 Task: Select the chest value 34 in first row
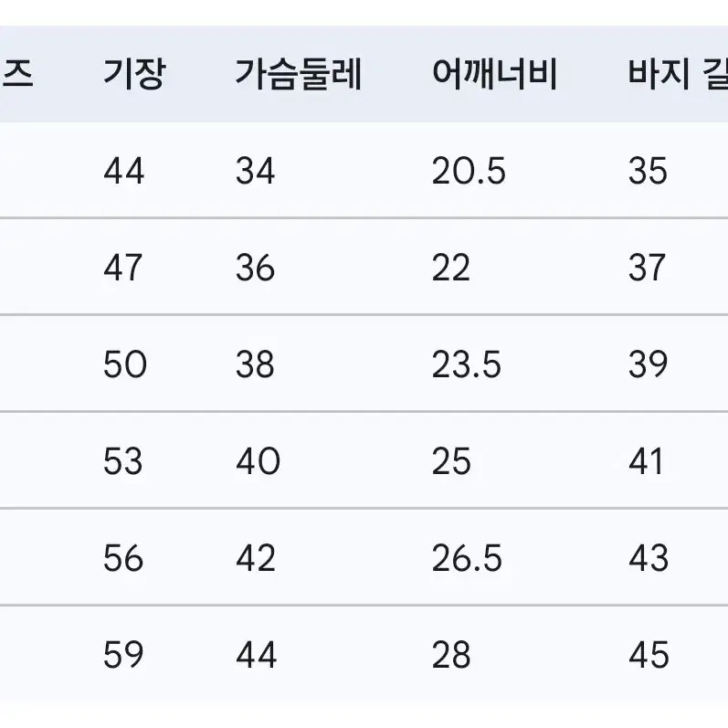(256, 171)
